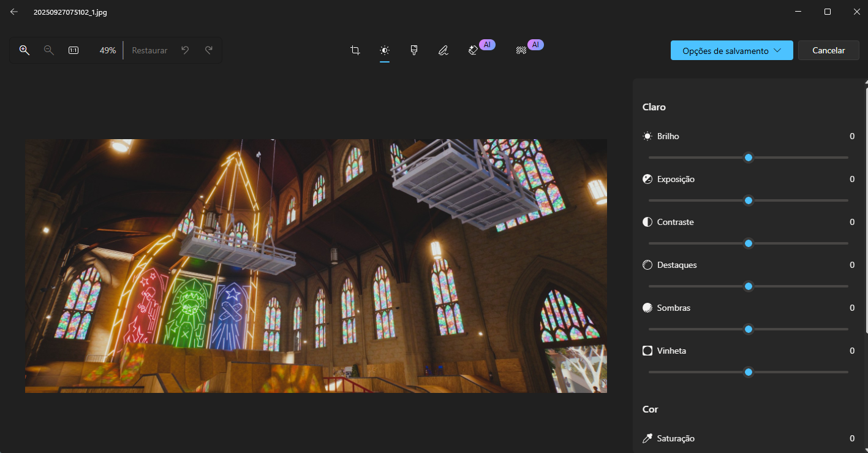
Task: Close the photo editor window
Action: pyautogui.click(x=856, y=12)
